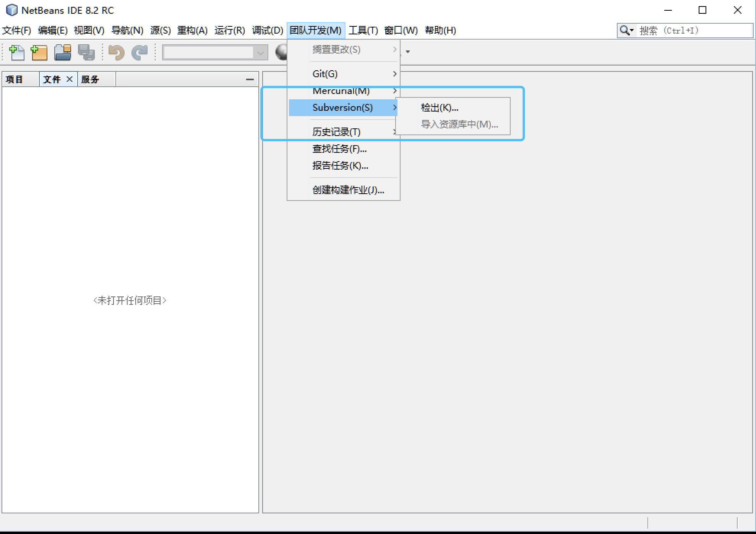Expand the 搁置更改(S) submenu
Viewport: 756px width, 534px height.
point(344,49)
